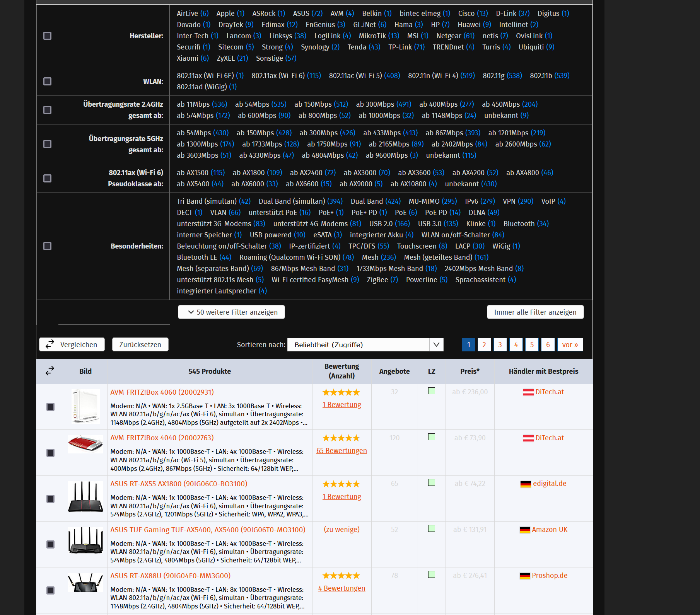This screenshot has width=700, height=615.
Task: Filter by Powerline (5) feature
Action: click(x=427, y=279)
